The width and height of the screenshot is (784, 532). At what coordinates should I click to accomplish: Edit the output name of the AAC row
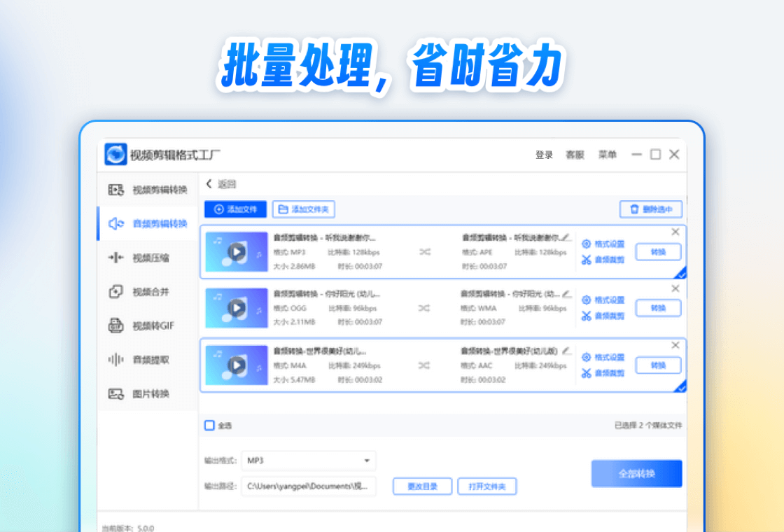point(566,351)
